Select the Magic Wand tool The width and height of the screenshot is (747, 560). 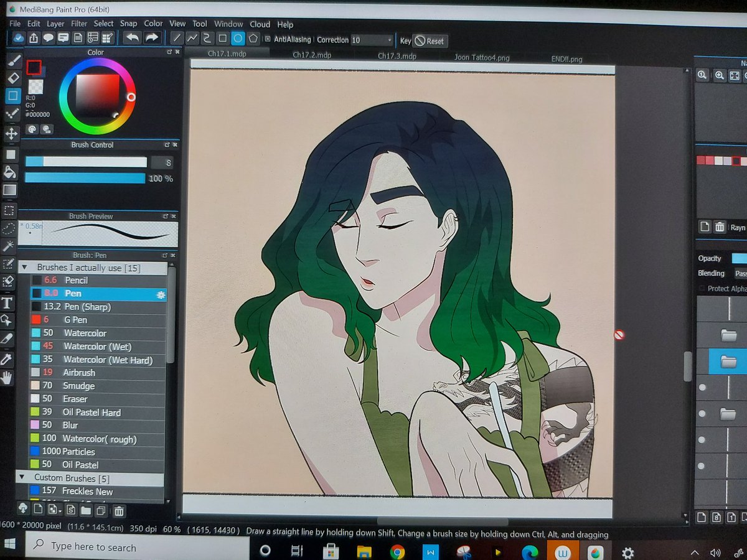(x=9, y=246)
